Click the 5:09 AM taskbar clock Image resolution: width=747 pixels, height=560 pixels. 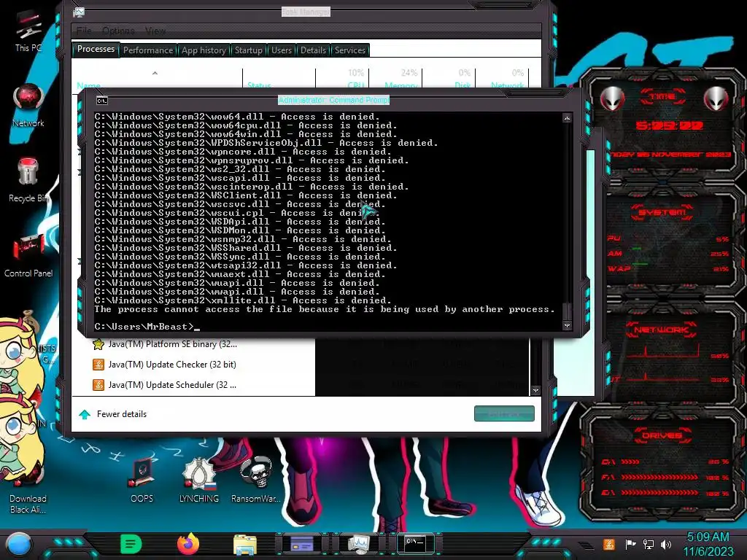[x=708, y=537]
